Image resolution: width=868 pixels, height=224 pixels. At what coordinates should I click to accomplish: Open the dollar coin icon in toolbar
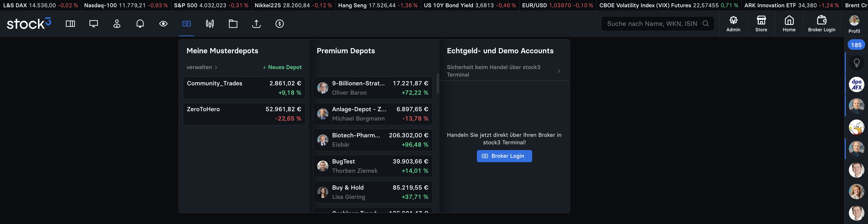pos(280,24)
